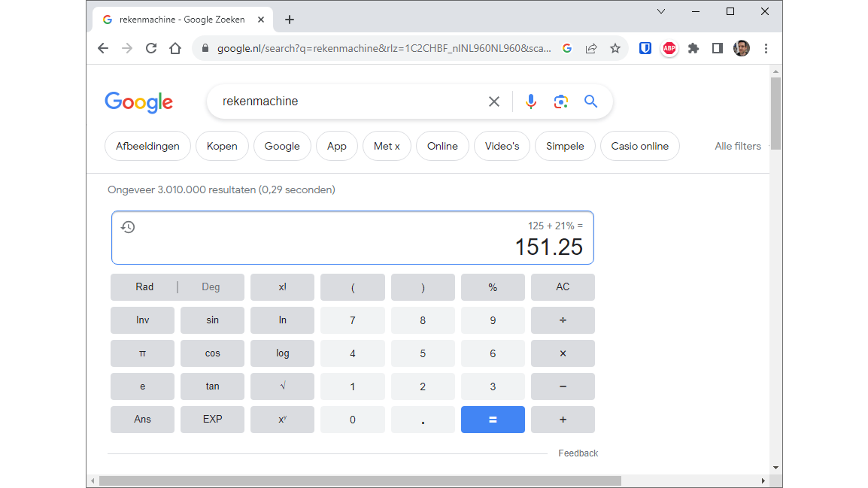Image resolution: width=868 pixels, height=488 pixels.
Task: Reload the page
Action: coord(151,48)
